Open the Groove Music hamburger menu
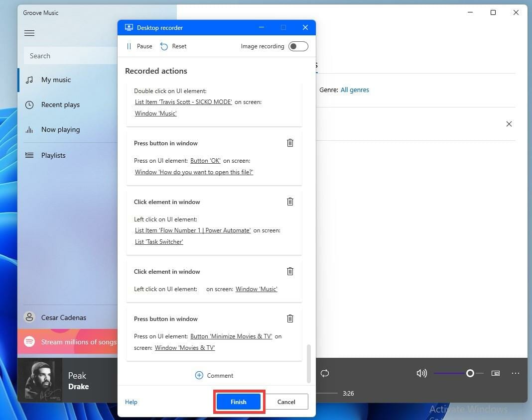The width and height of the screenshot is (532, 420). (x=29, y=33)
